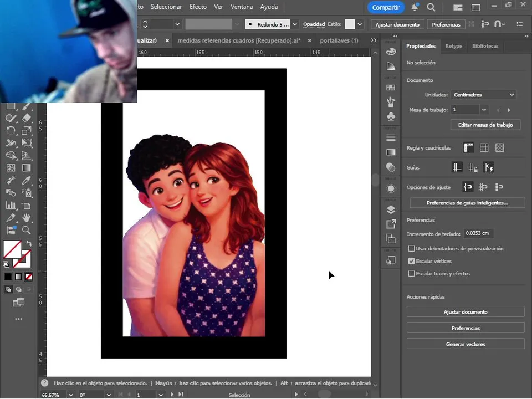Select the Symbol Sprayer tool
This screenshot has height=399, width=532.
pyautogui.click(x=27, y=193)
